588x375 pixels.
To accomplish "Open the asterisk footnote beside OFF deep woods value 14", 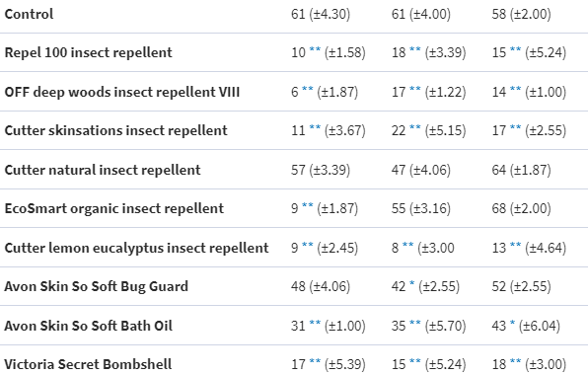I will tap(516, 89).
